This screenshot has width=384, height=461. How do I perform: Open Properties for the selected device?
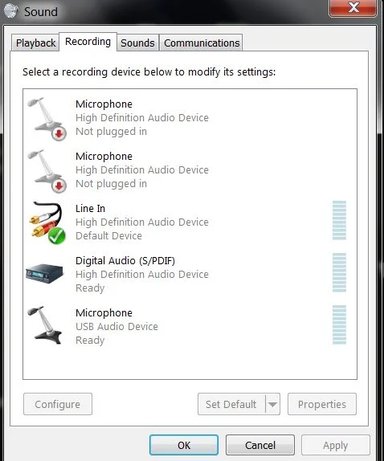pyautogui.click(x=322, y=404)
